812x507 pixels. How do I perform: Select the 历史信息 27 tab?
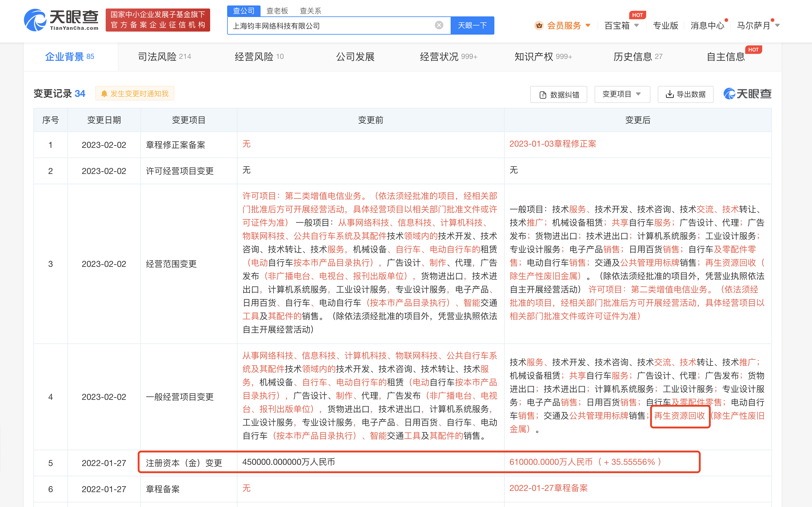pyautogui.click(x=638, y=57)
